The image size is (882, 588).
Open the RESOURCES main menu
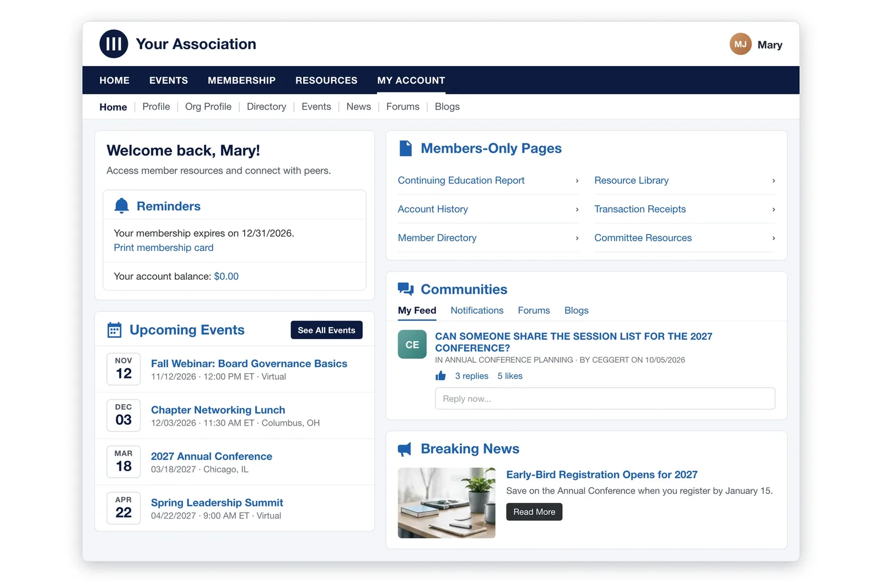(x=326, y=80)
